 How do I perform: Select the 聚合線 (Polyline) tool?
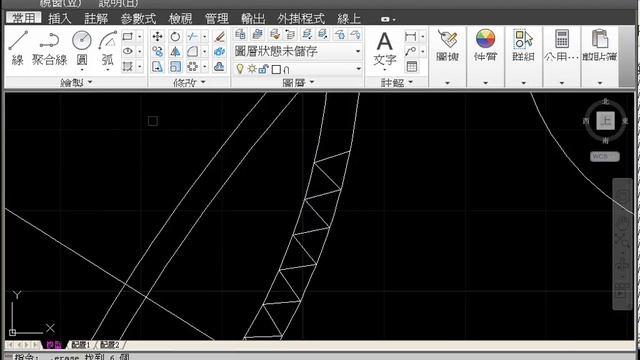click(49, 48)
